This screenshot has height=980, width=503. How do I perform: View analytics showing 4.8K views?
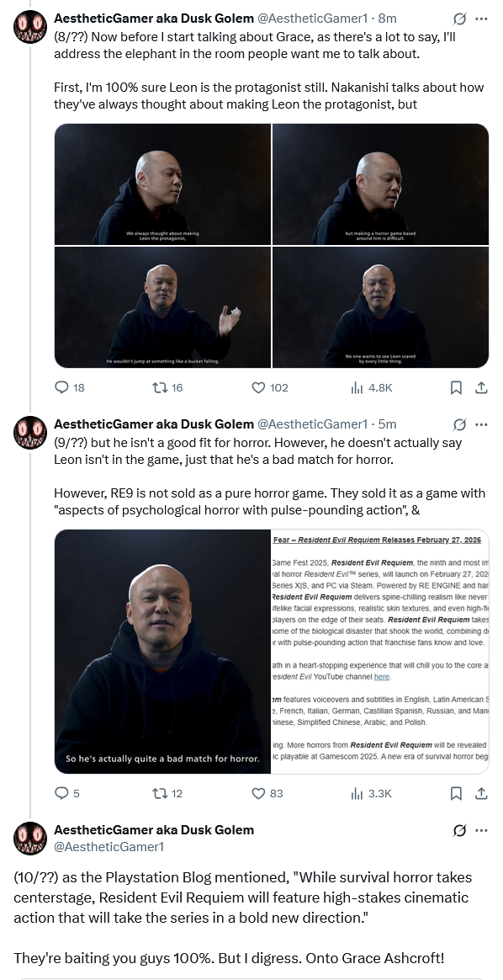371,387
